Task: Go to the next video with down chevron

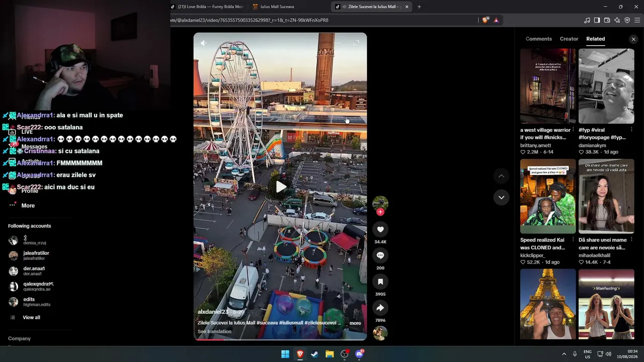Action: tap(501, 198)
